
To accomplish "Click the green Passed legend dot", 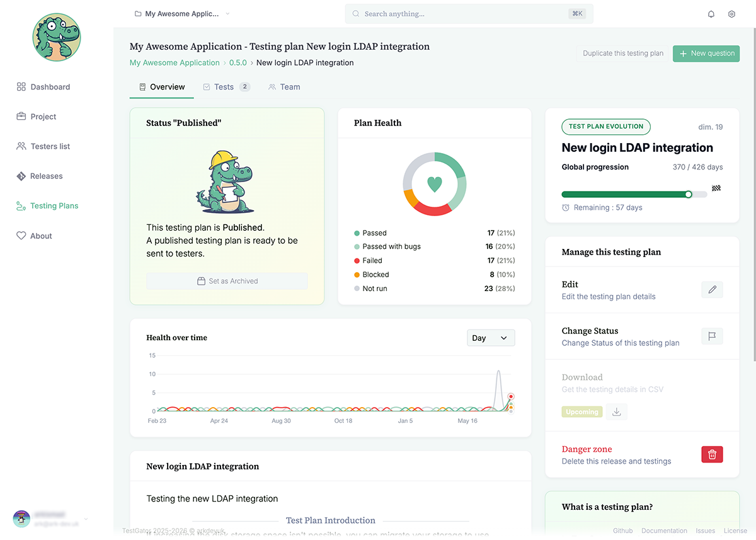I will pos(357,233).
